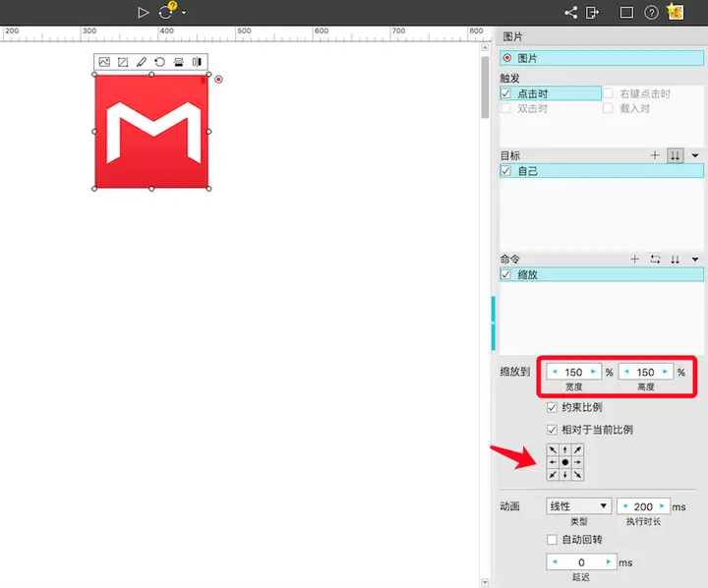This screenshot has width=708, height=588.
Task: Click the pen edit icon in the floating toolbar
Action: (x=142, y=62)
